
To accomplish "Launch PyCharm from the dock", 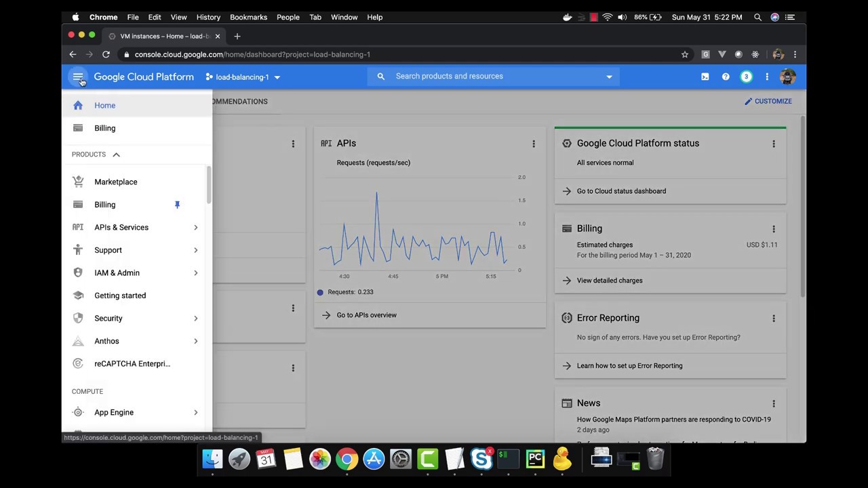I will point(535,459).
